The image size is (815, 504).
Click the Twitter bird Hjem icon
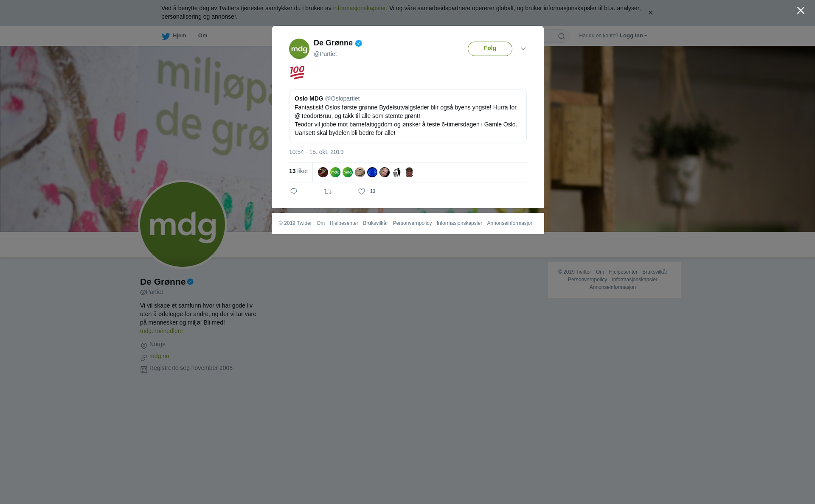coord(166,36)
